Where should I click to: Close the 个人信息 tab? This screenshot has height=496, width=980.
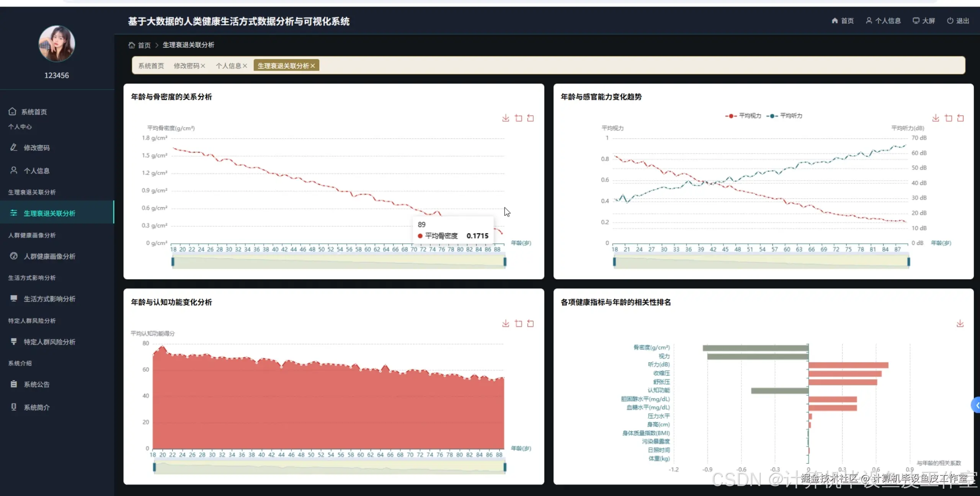pyautogui.click(x=245, y=66)
